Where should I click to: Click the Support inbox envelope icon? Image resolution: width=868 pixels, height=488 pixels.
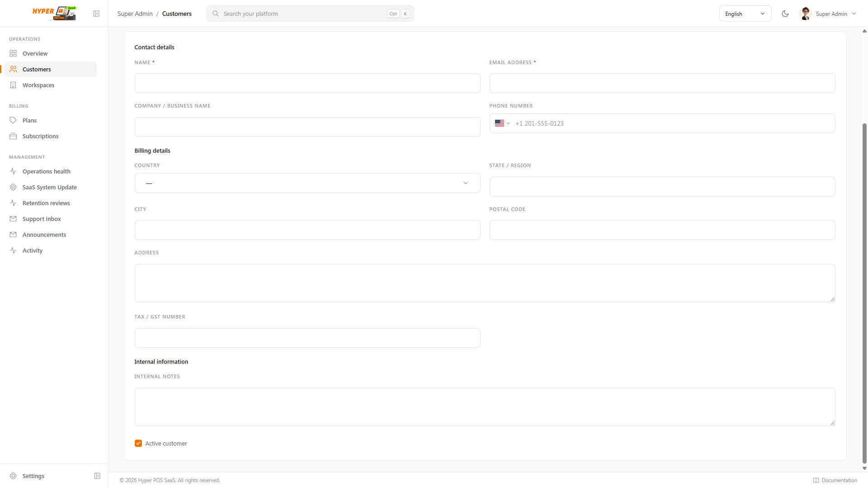(13, 219)
